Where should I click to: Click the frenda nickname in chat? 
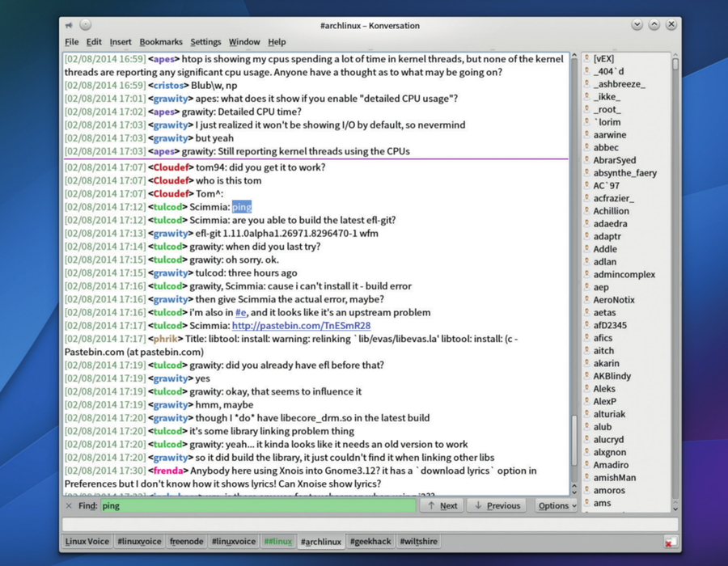coord(168,471)
